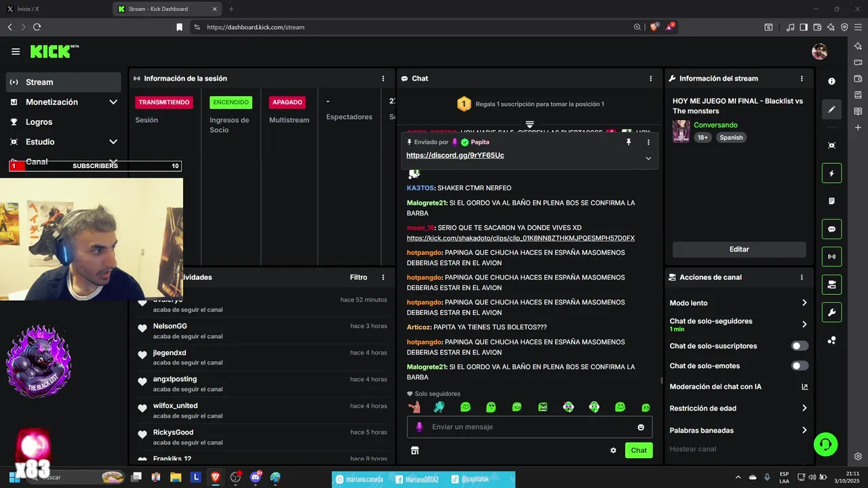Toggle the camera channel-actions widget icon

[832, 285]
